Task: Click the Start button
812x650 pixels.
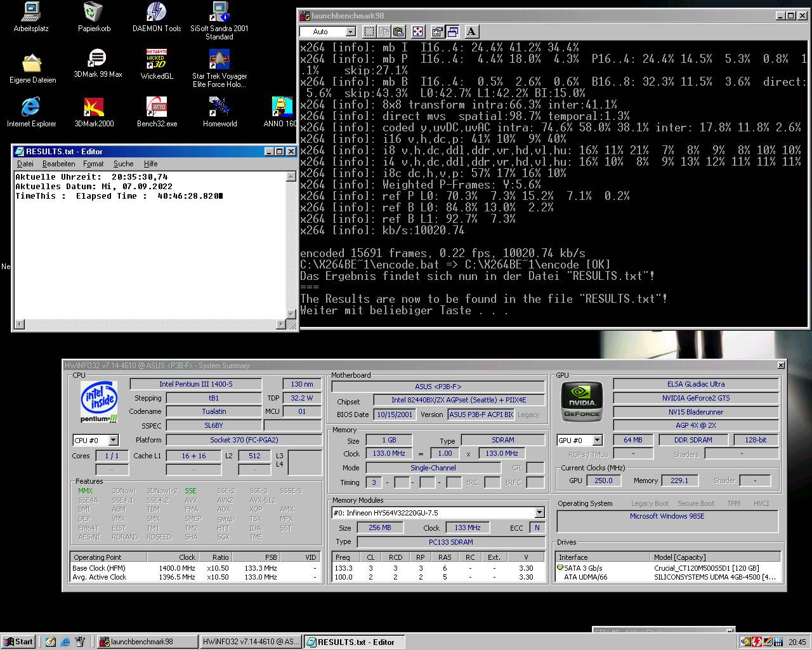Action: [x=18, y=642]
